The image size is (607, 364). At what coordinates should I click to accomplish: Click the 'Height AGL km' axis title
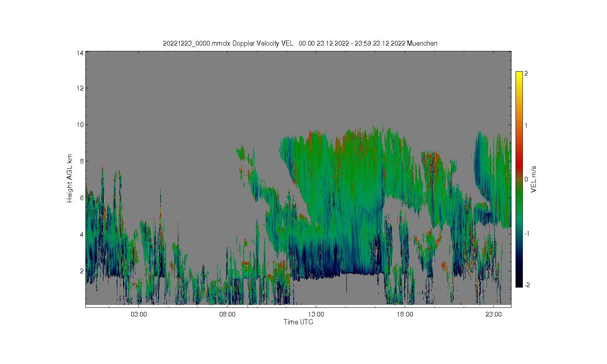tap(70, 178)
